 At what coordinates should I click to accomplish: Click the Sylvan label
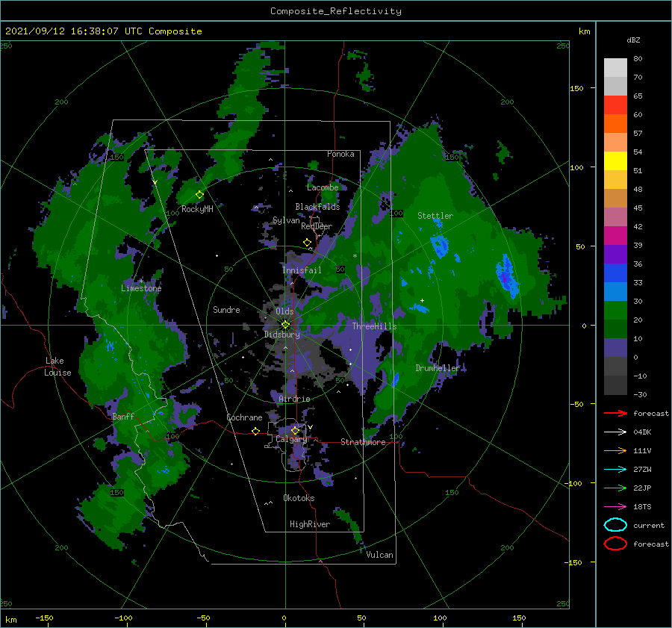(286, 220)
